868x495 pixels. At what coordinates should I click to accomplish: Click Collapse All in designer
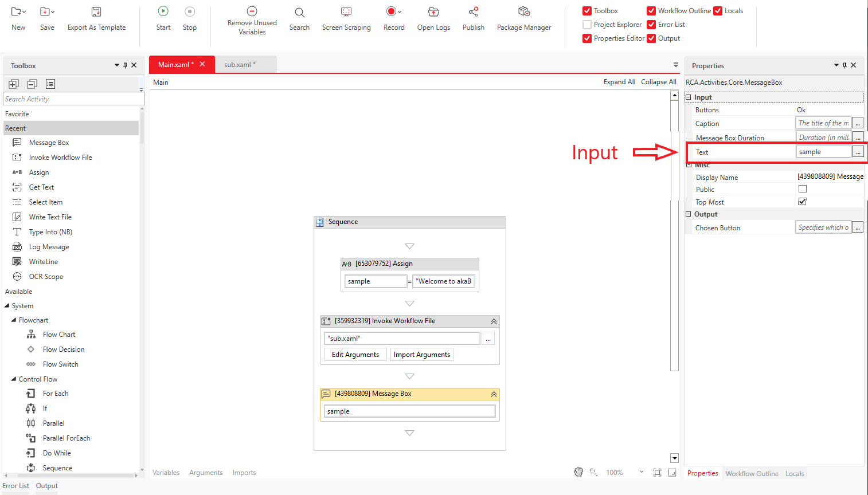(x=659, y=82)
